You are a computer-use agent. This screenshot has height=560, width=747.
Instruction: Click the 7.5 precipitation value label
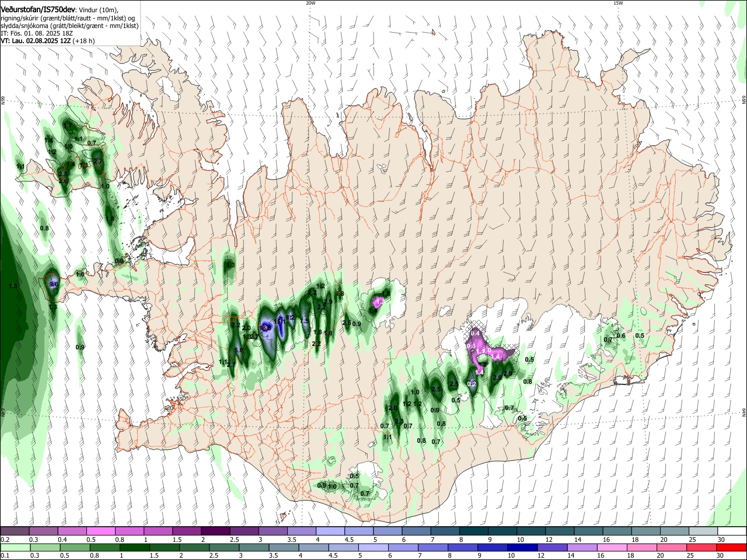coord(304,321)
